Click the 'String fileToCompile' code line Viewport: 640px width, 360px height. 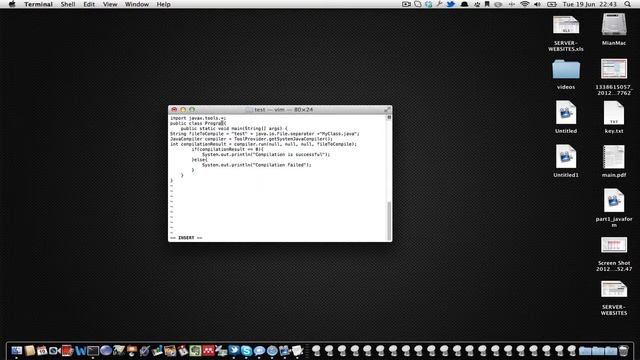tap(264, 133)
